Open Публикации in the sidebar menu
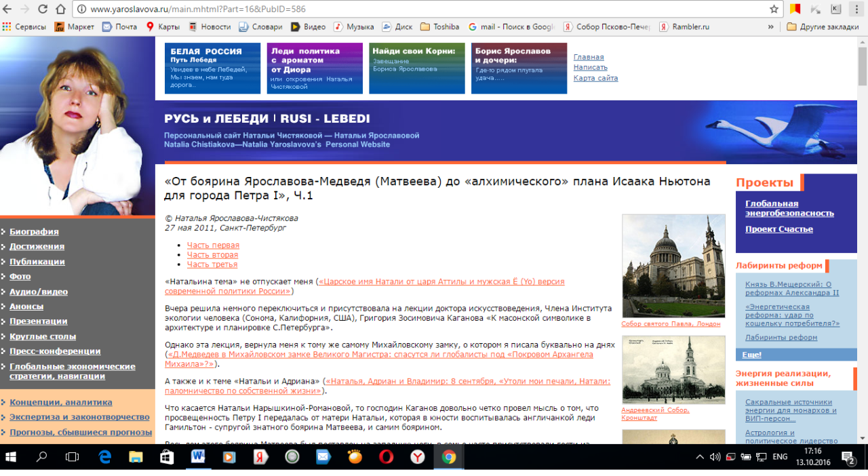Viewport: 868px width, 476px height. (37, 262)
